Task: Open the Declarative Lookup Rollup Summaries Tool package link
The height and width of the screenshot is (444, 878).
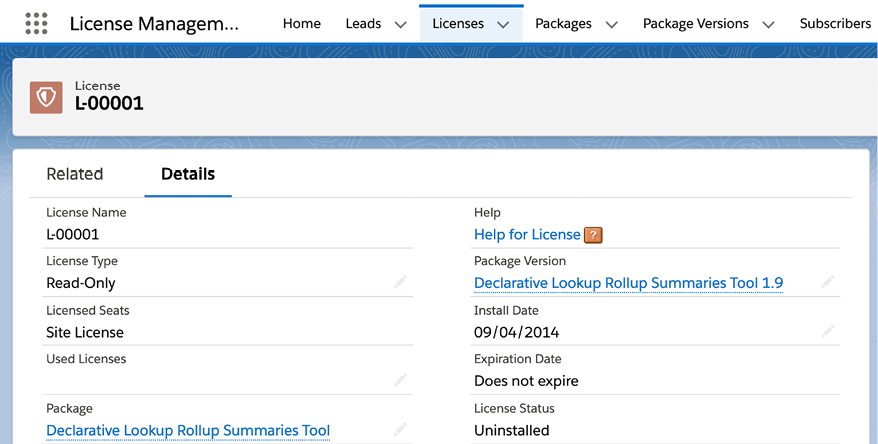Action: [x=188, y=431]
